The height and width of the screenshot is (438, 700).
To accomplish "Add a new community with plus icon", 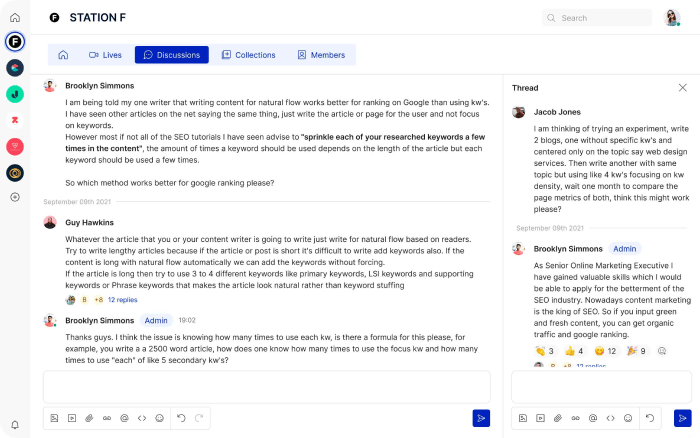I will tap(15, 197).
